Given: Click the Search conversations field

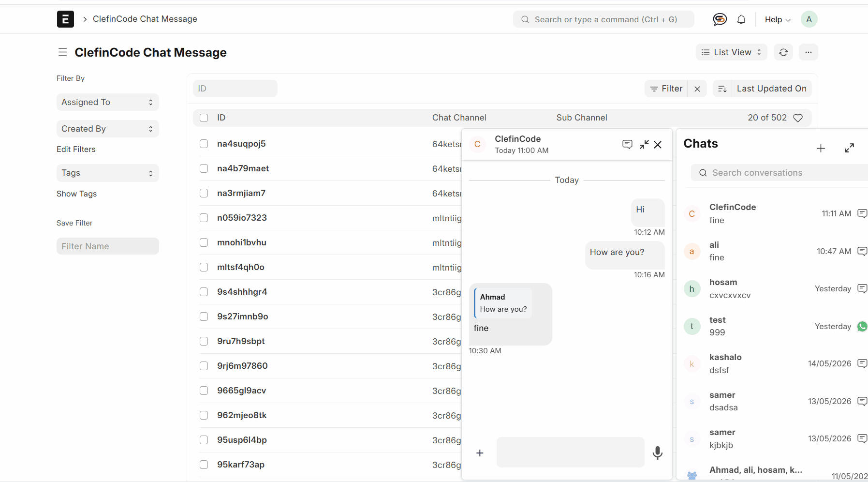Looking at the screenshot, I should point(780,173).
